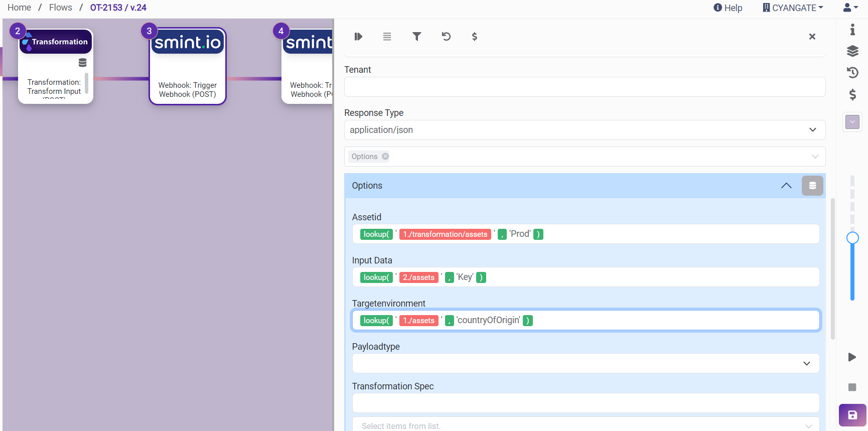Click the zoom slider handle
This screenshot has width=868, height=431.
(x=852, y=238)
